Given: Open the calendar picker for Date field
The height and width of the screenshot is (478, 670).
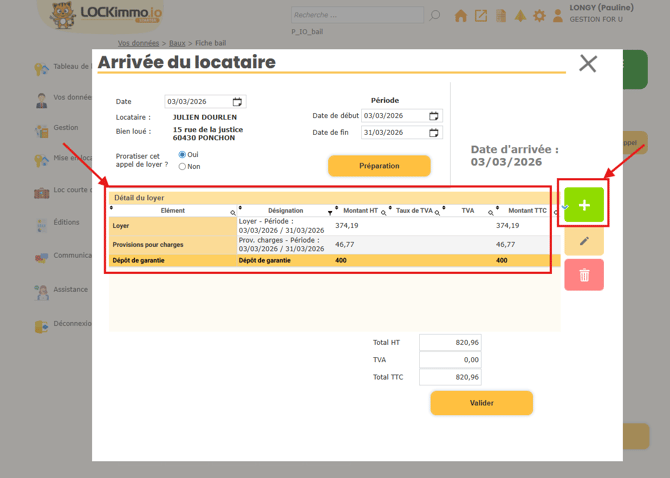Looking at the screenshot, I should pos(237,102).
